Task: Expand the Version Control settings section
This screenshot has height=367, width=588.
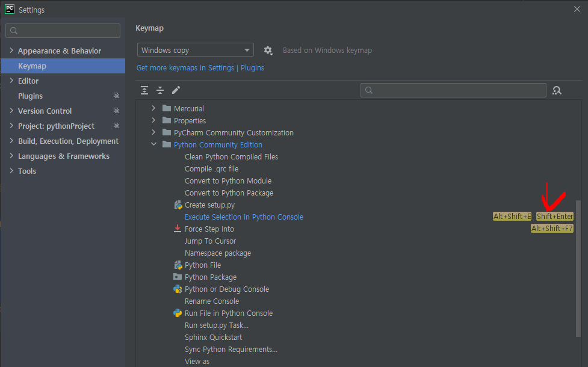Action: pyautogui.click(x=11, y=110)
